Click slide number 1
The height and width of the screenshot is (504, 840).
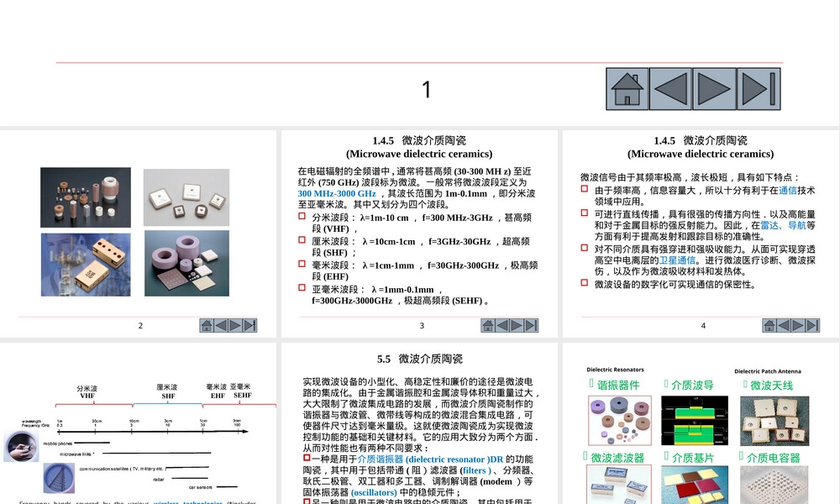[x=427, y=89]
